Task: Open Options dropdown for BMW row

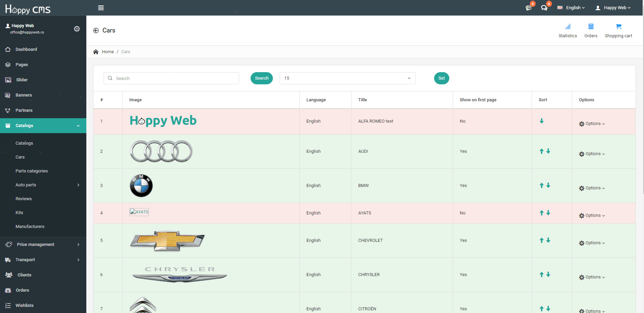Action: tap(592, 188)
